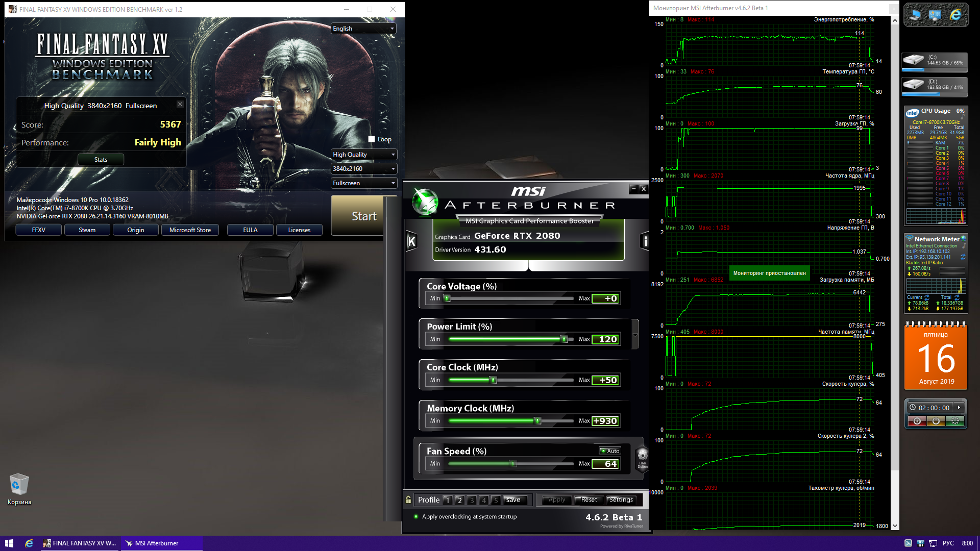Click the Afterburner Settings button

[621, 500]
